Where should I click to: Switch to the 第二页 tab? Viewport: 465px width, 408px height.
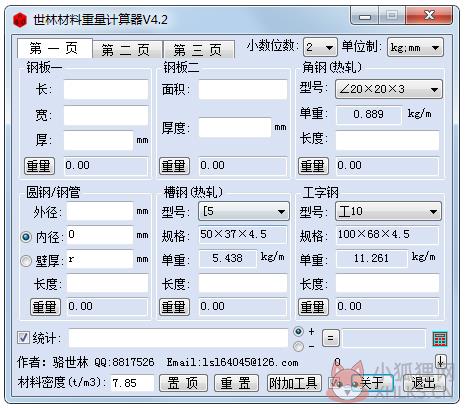coord(127,50)
